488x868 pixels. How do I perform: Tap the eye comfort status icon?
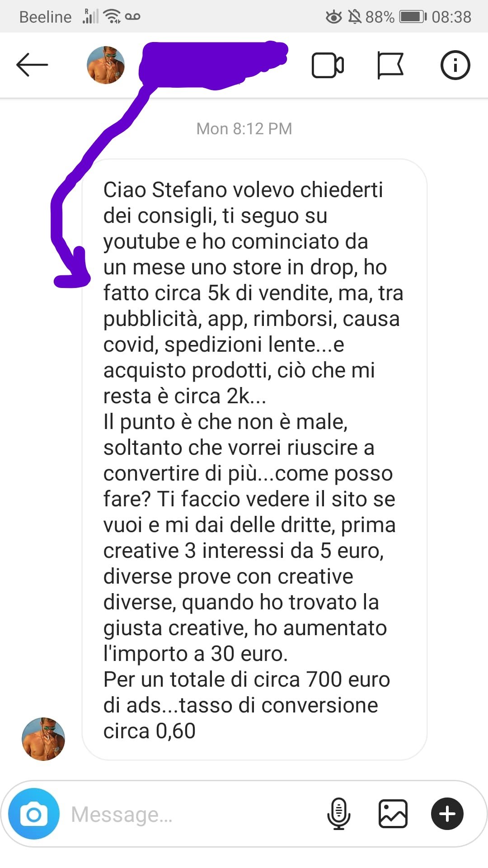click(x=334, y=17)
